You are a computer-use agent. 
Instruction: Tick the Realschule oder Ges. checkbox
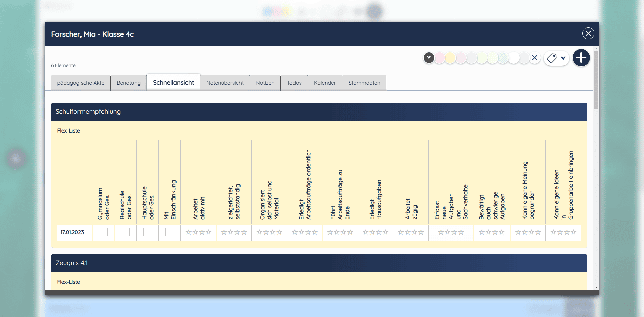click(125, 232)
